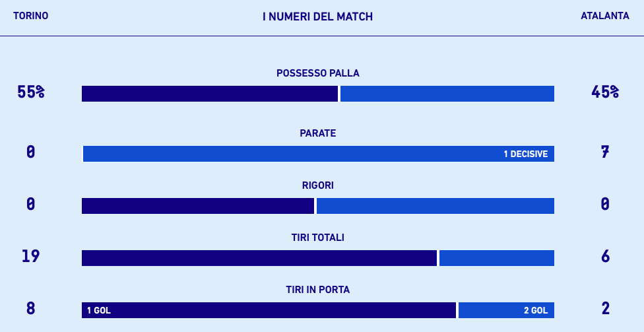The width and height of the screenshot is (644, 332).
Task: Select Atalanta's 45% possession value
Action: pyautogui.click(x=605, y=92)
